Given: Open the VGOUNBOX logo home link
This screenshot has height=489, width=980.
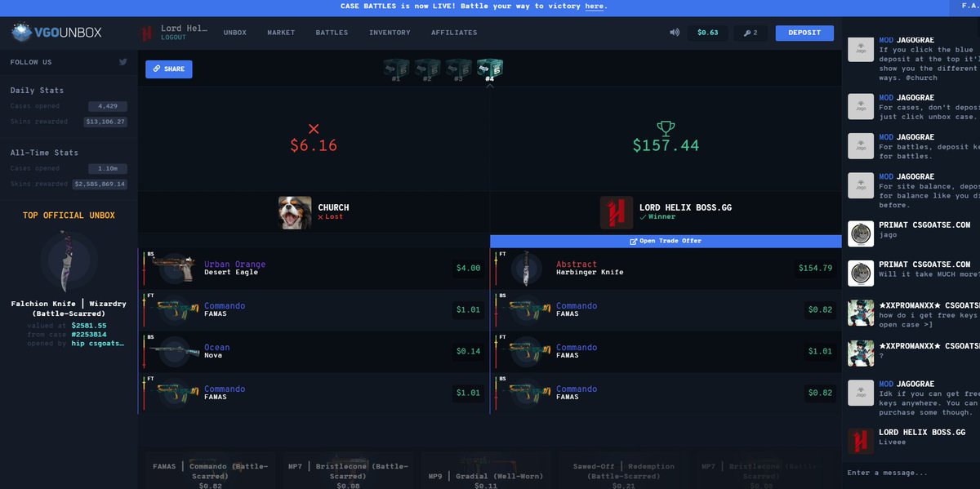Looking at the screenshot, I should (x=56, y=33).
